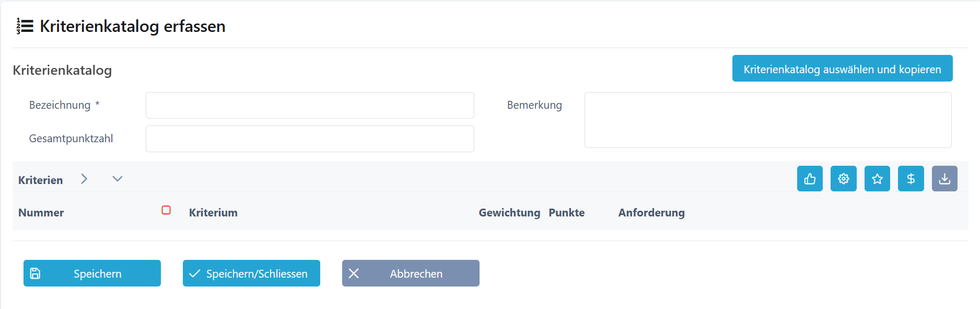Click the floppy disk icon on Speichern
This screenshot has width=980, height=309.
(35, 273)
